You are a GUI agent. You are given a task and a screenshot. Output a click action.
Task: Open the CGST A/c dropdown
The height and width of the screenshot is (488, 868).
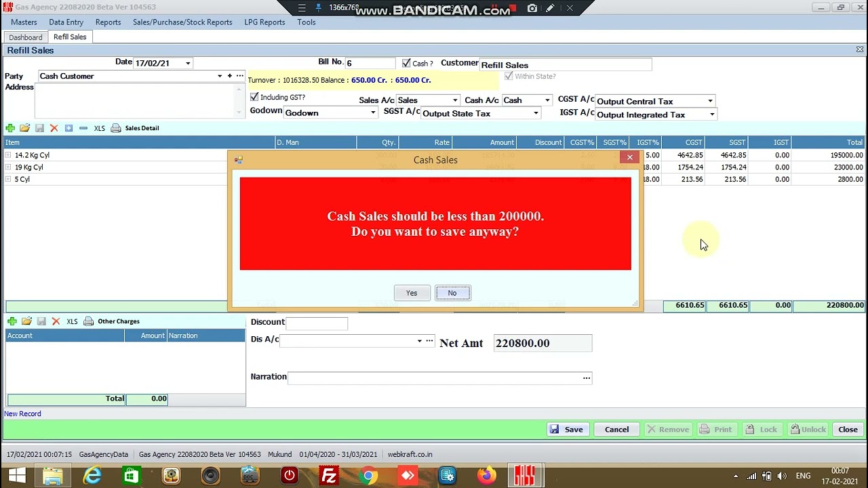click(710, 101)
